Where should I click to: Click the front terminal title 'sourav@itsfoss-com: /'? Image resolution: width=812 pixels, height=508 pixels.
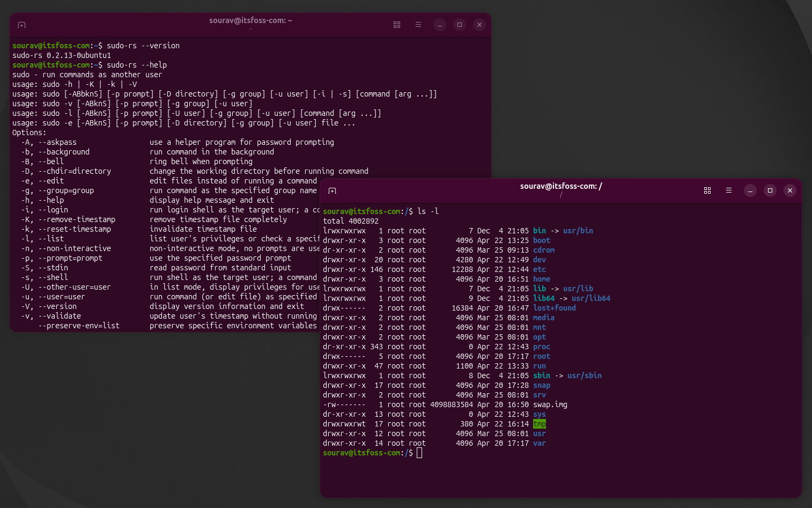point(561,186)
